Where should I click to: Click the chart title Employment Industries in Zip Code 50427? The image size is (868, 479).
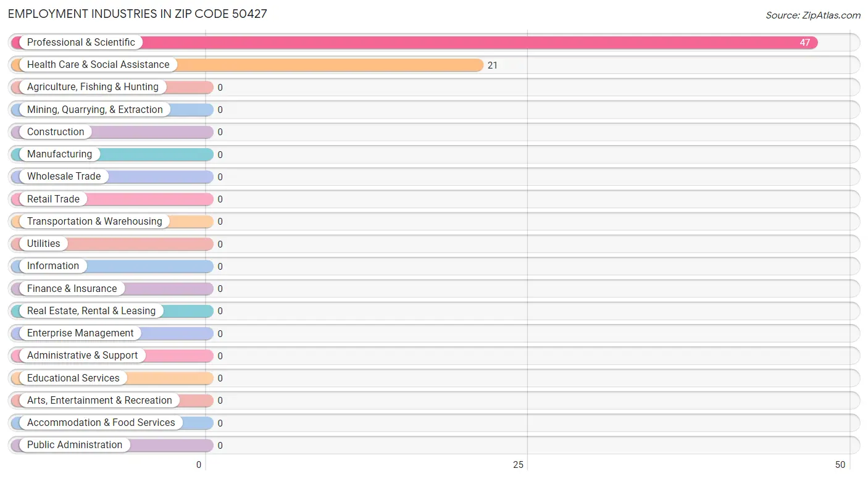pyautogui.click(x=137, y=14)
